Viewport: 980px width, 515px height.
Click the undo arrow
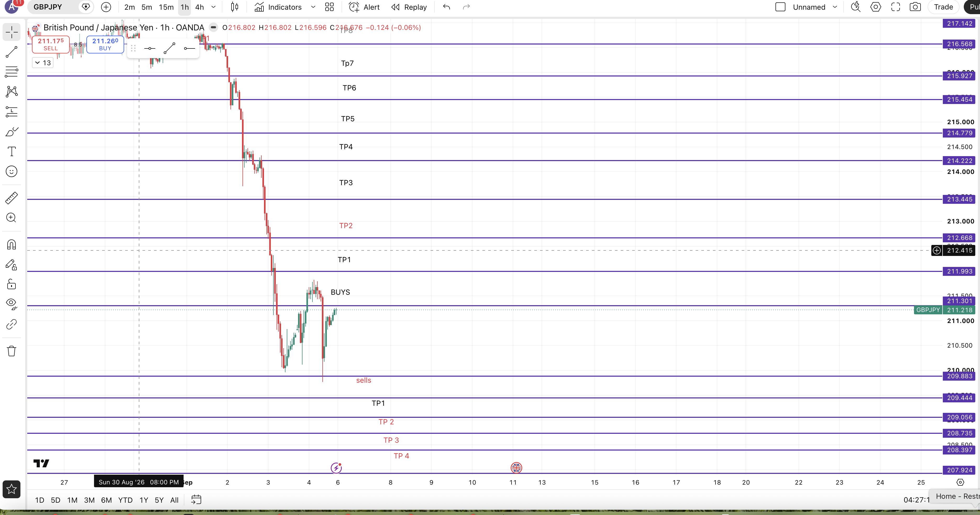(x=447, y=7)
